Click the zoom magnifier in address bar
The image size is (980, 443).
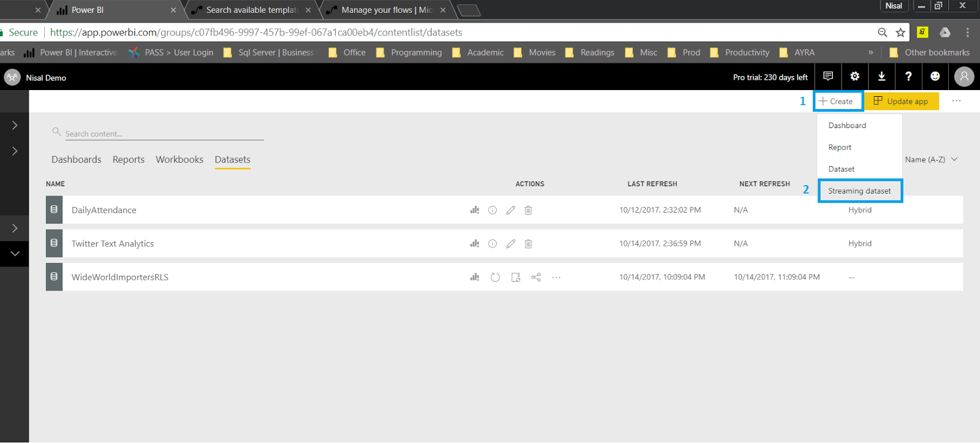coord(883,32)
